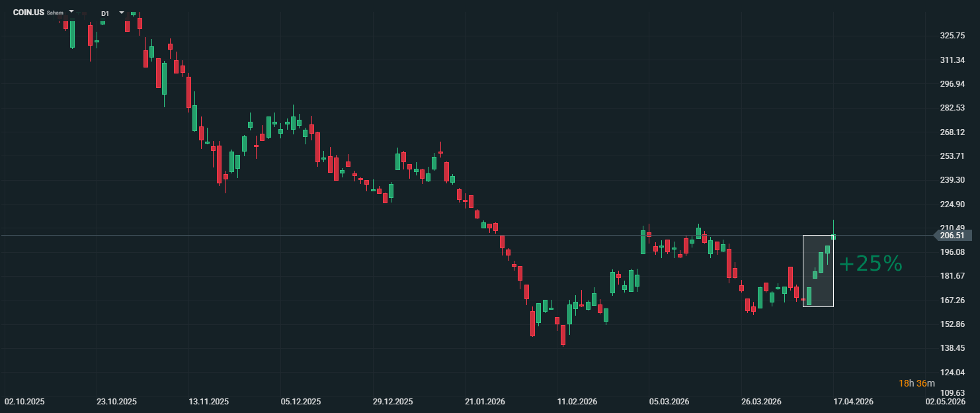Click the 05.03.2026 time axis label

pyautogui.click(x=669, y=402)
